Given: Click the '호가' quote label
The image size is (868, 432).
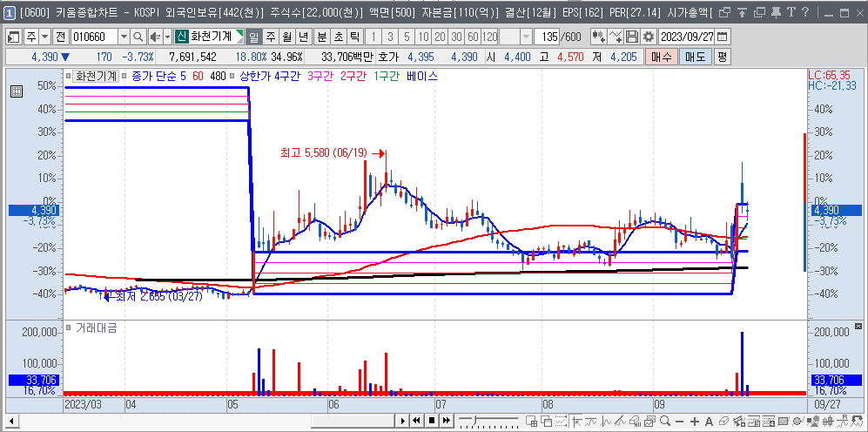Looking at the screenshot, I should 387,57.
